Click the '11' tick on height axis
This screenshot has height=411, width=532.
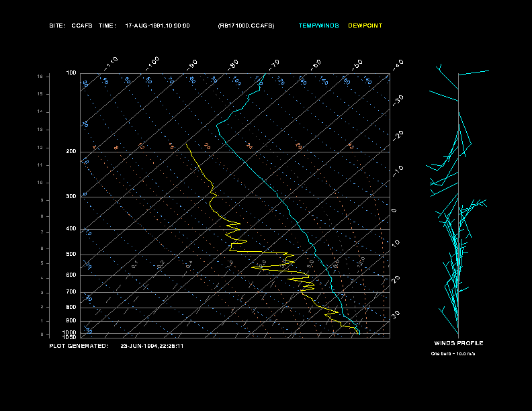(x=40, y=165)
